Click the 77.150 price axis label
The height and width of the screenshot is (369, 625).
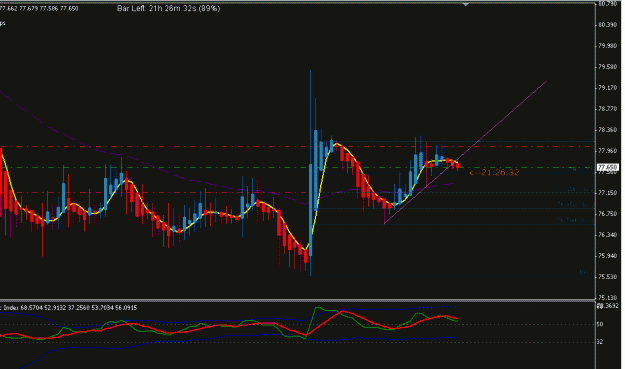pos(607,192)
